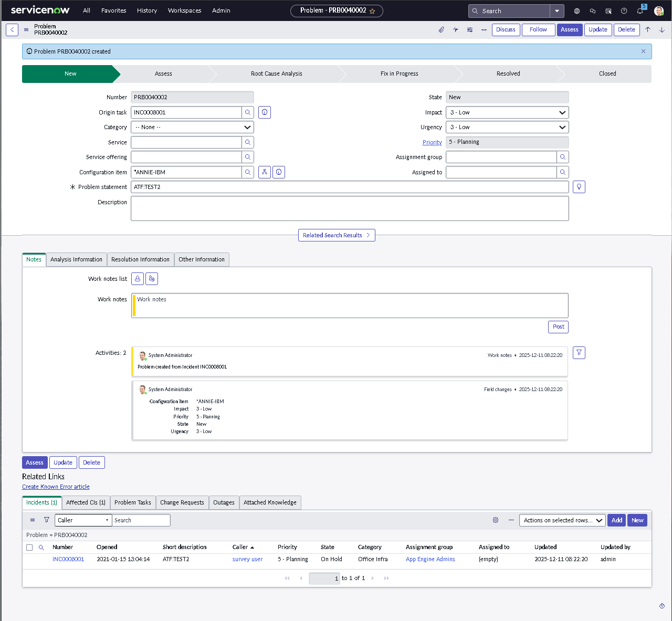This screenshot has width=672, height=621.
Task: Open the filter icon beside Activities list
Action: pos(579,352)
